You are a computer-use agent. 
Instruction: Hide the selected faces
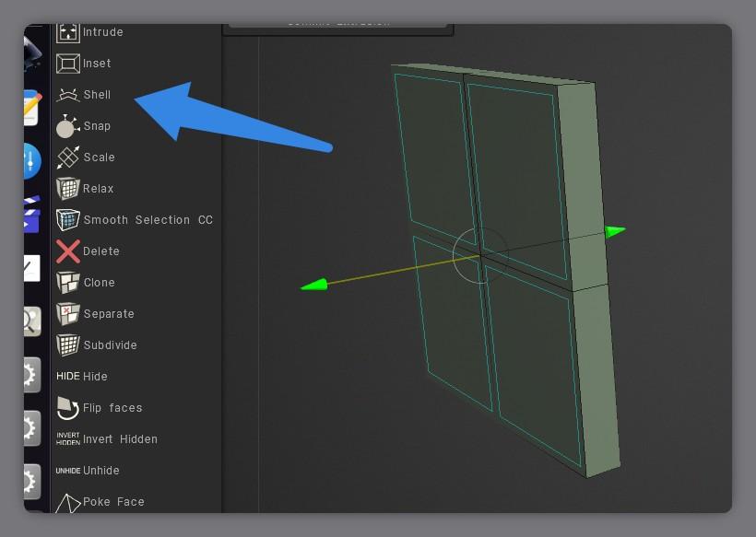(x=82, y=376)
